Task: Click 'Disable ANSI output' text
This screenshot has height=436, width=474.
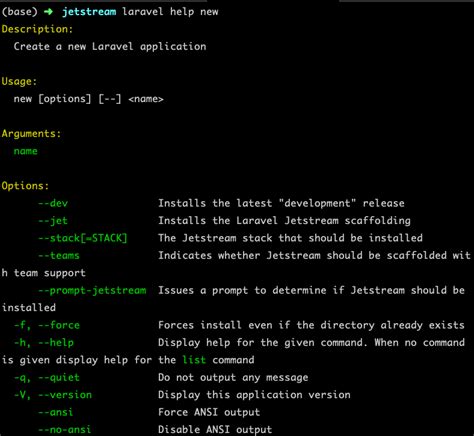Action: coord(215,429)
